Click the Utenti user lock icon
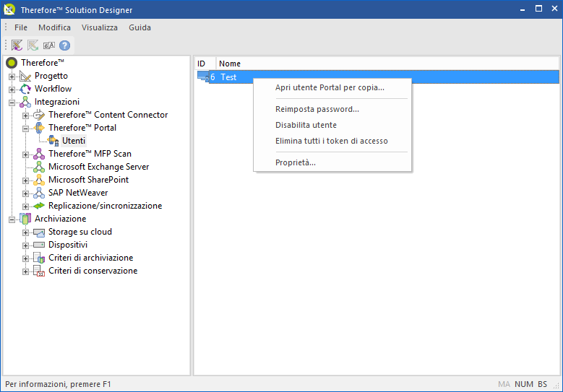The height and width of the screenshot is (392, 563). point(53,141)
